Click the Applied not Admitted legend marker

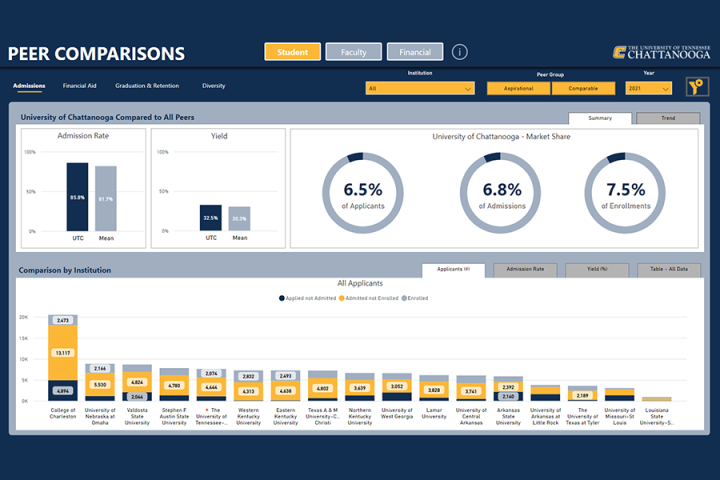[x=281, y=298]
